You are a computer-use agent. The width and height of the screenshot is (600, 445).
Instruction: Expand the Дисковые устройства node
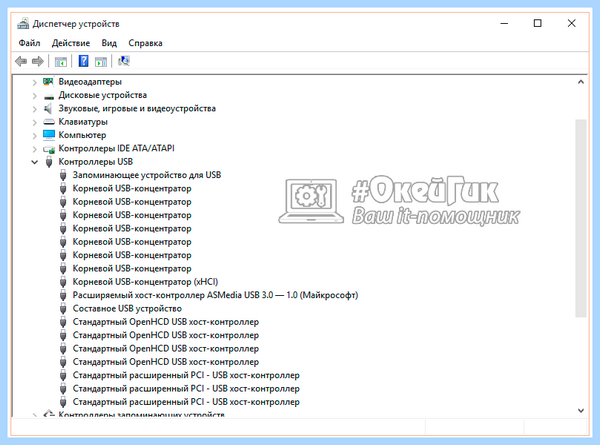34,96
